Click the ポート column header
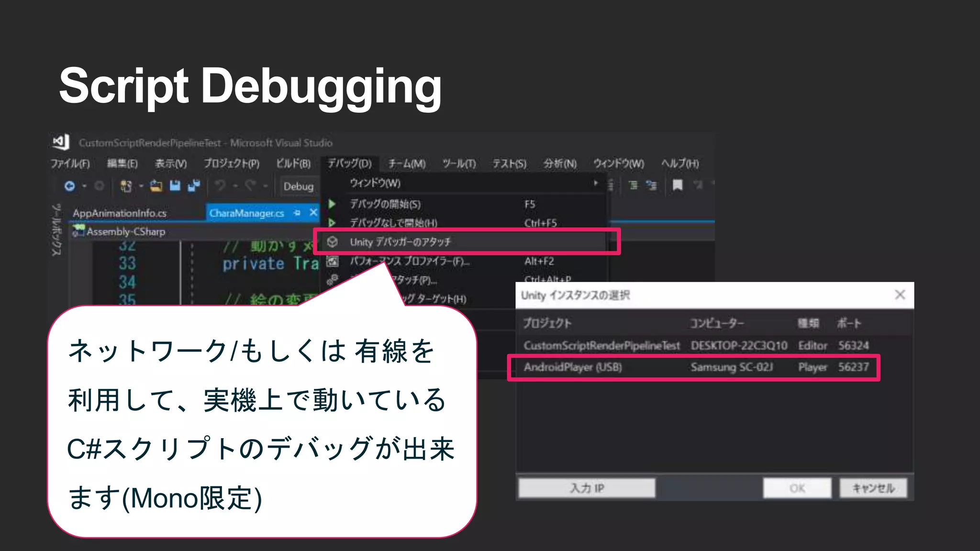 coord(849,323)
